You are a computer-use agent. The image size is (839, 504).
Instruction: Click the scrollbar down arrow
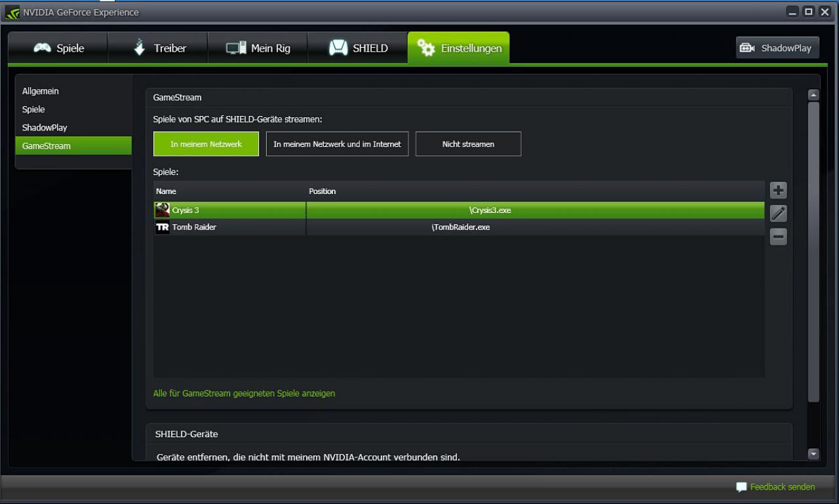(x=814, y=454)
